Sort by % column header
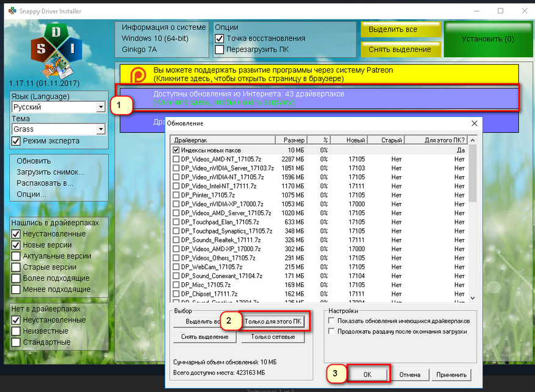This screenshot has height=392, width=535. tap(318, 140)
